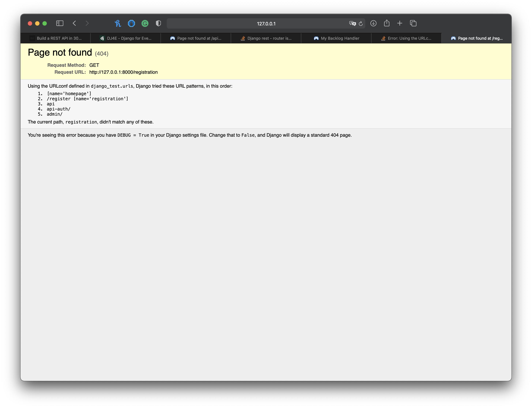
Task: Open the Share menu
Action: point(387,23)
